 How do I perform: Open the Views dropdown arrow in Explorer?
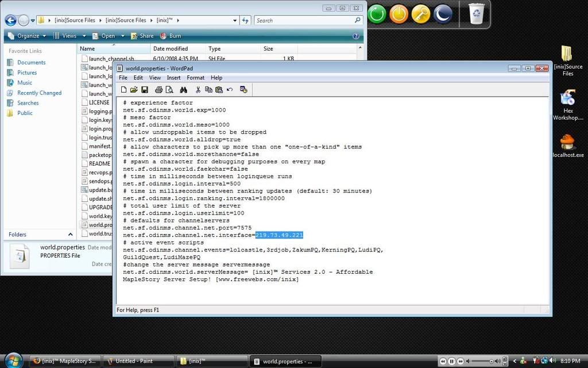pyautogui.click(x=84, y=36)
